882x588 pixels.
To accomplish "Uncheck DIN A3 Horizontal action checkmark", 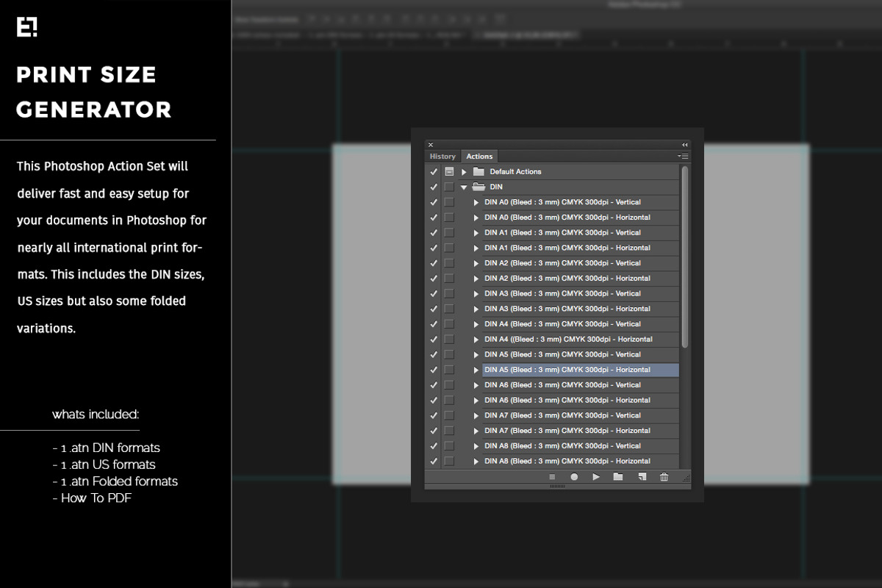I will coord(434,309).
